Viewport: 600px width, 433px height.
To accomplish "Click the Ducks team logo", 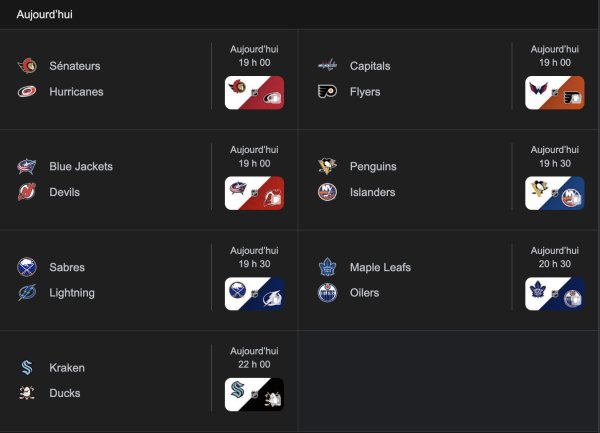I will [x=27, y=393].
